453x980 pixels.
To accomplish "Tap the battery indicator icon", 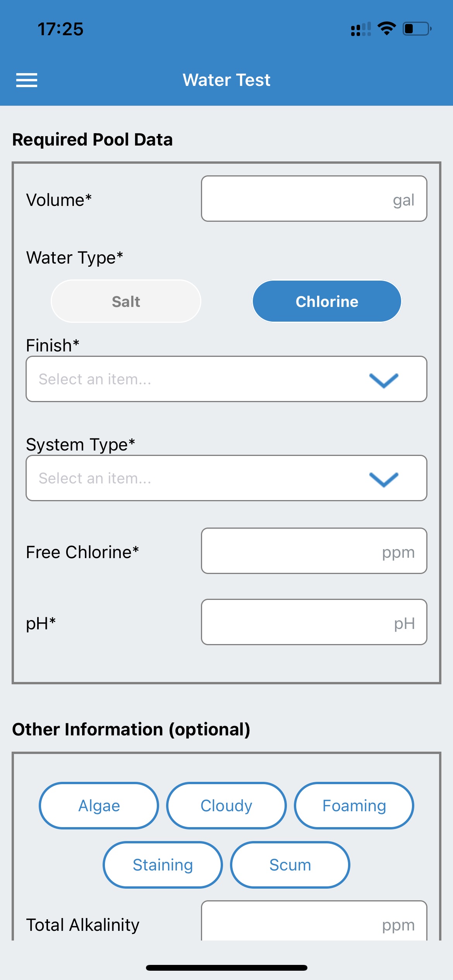I will 417,29.
